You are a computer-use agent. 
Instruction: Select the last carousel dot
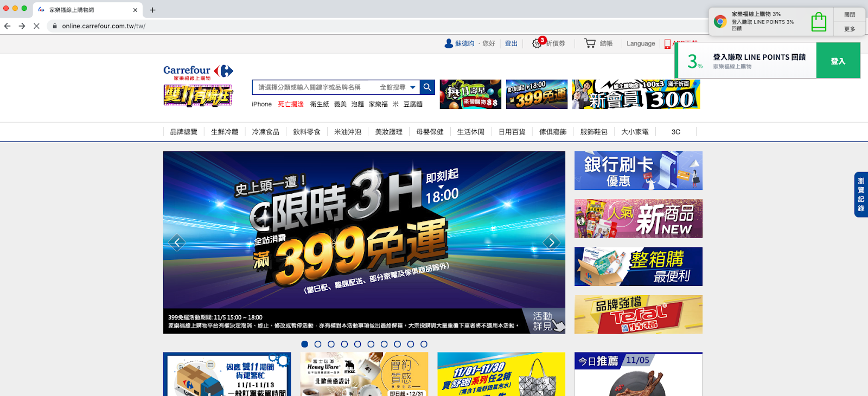pos(424,344)
